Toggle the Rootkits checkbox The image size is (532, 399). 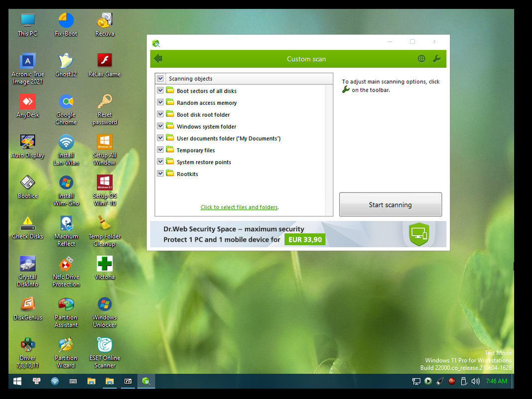(x=160, y=174)
